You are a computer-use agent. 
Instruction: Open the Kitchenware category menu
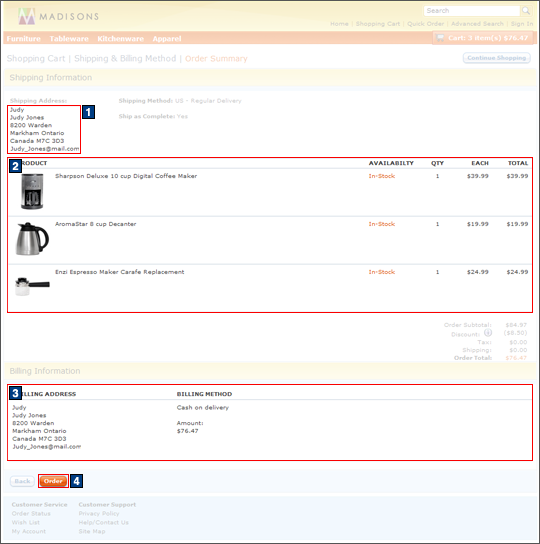point(120,39)
